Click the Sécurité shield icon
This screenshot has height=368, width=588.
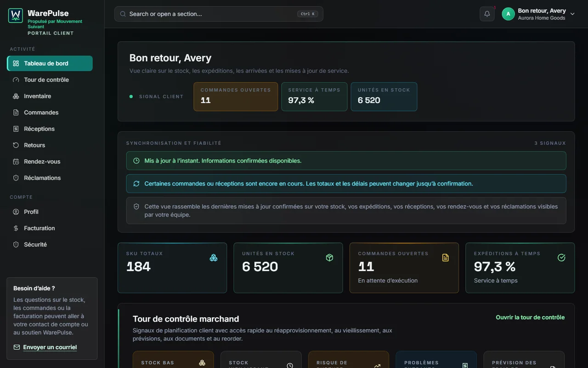point(16,244)
